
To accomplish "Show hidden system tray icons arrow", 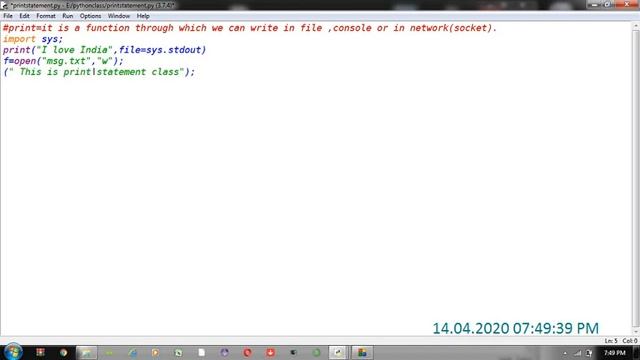I will click(565, 353).
